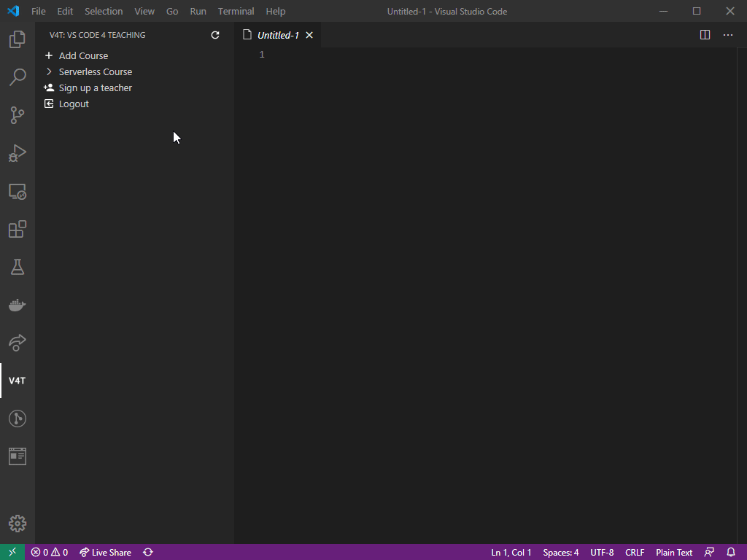Open the View menu

coord(144,11)
